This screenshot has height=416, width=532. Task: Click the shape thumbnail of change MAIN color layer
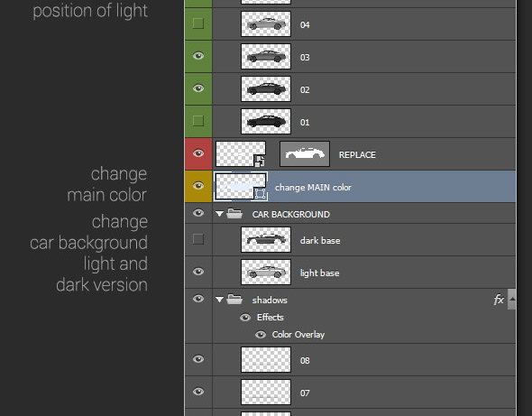pos(241,186)
